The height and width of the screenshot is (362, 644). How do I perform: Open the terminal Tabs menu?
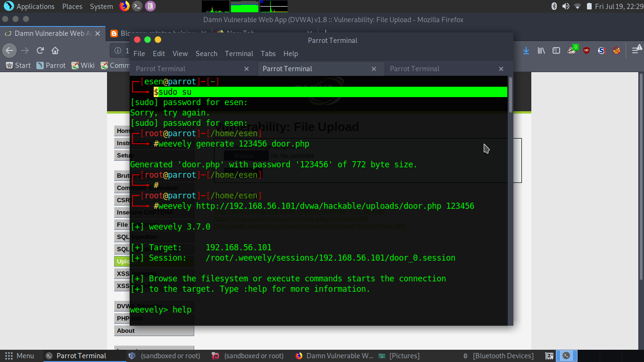coord(268,54)
